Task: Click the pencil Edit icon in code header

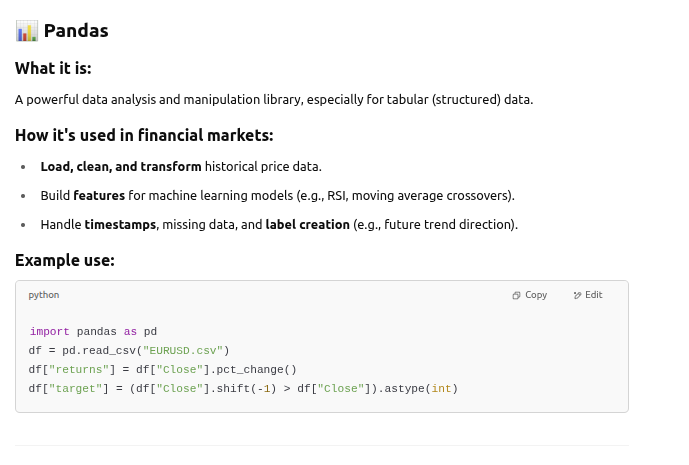Action: coord(577,295)
